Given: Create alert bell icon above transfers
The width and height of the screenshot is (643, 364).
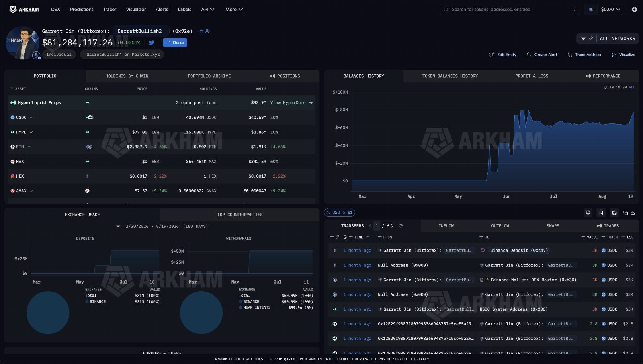Looking at the screenshot, I should pos(588,213).
